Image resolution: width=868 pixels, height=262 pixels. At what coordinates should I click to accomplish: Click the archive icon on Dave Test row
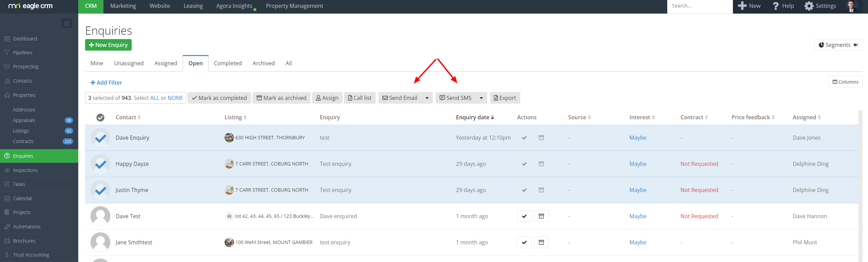(x=541, y=216)
